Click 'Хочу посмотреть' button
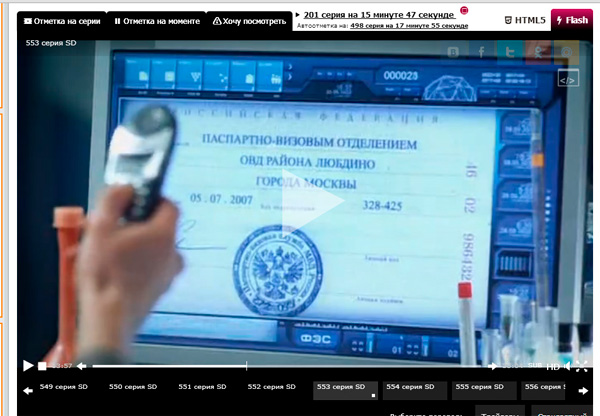Image resolution: width=600 pixels, height=416 pixels. [250, 20]
